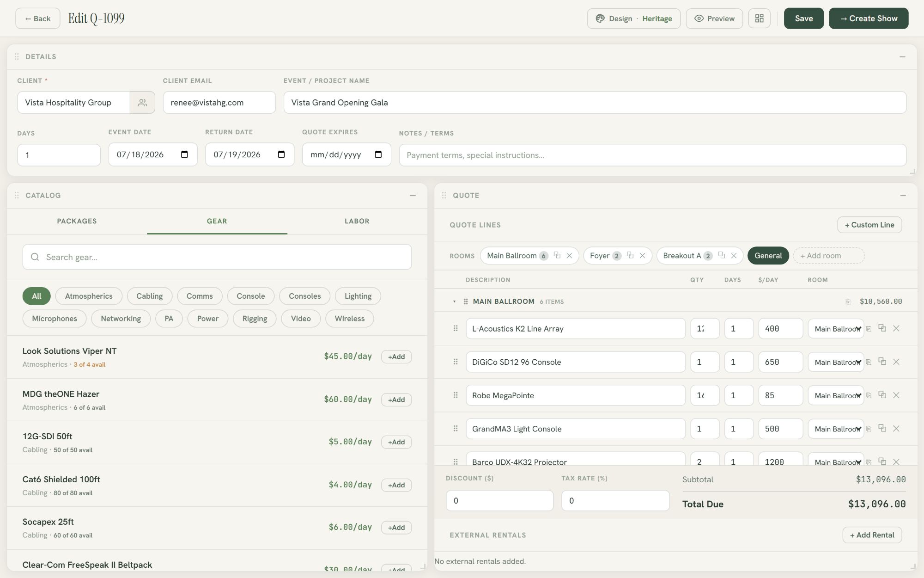Duplicate the Main Ballroom room chip

[x=557, y=255]
